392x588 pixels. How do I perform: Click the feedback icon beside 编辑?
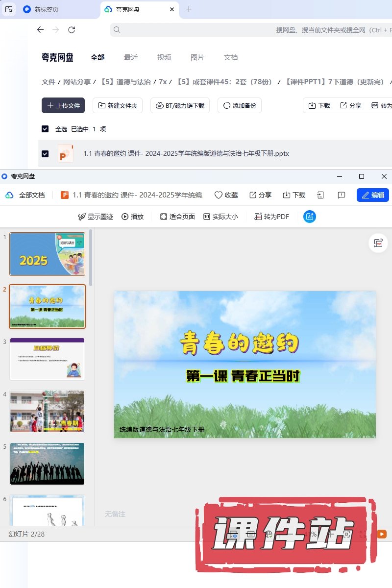tap(342, 195)
